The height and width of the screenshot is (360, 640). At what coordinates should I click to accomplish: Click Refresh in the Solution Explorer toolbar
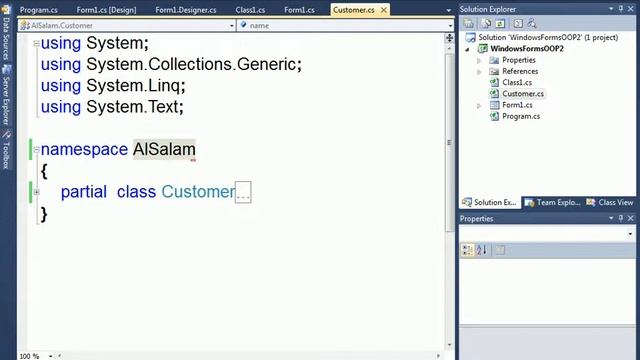coord(500,24)
